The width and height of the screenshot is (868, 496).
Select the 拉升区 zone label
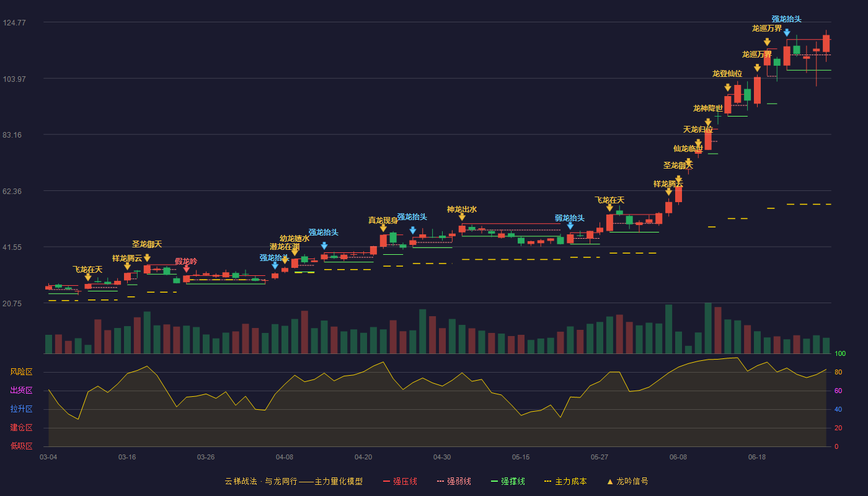click(21, 409)
